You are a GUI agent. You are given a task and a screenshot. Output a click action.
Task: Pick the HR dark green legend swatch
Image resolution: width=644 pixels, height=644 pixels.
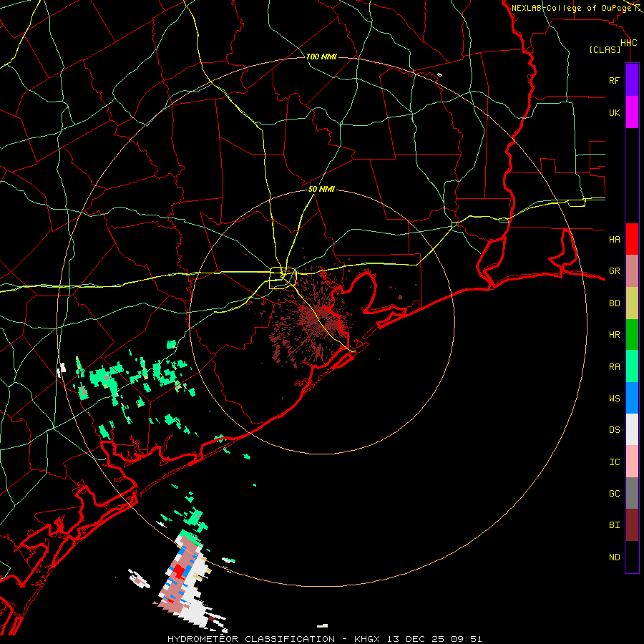coord(632,335)
